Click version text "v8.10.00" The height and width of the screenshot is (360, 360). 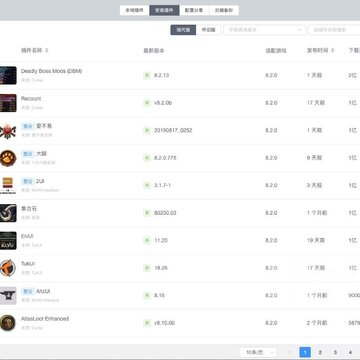(164, 323)
